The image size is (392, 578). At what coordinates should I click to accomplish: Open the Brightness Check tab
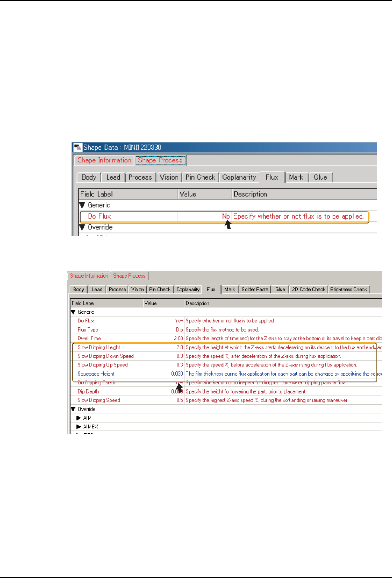coord(348,290)
